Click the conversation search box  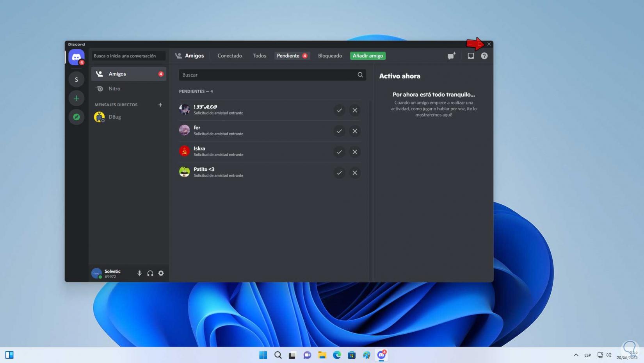tap(129, 56)
